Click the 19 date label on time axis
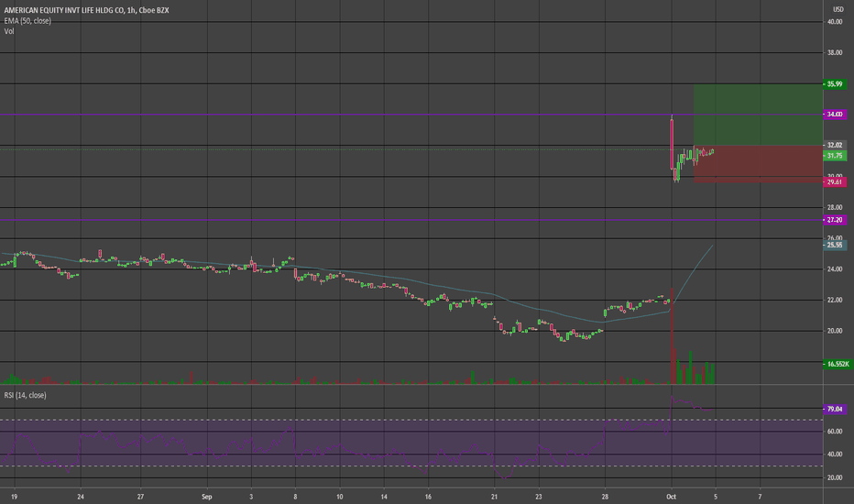854x504 pixels. [14, 497]
